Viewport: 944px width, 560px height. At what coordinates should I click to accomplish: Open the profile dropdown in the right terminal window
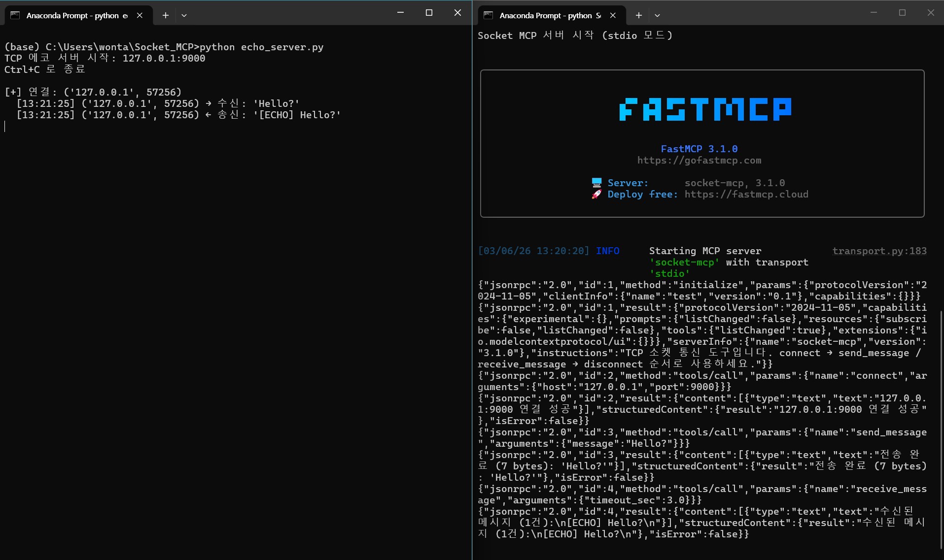point(657,15)
